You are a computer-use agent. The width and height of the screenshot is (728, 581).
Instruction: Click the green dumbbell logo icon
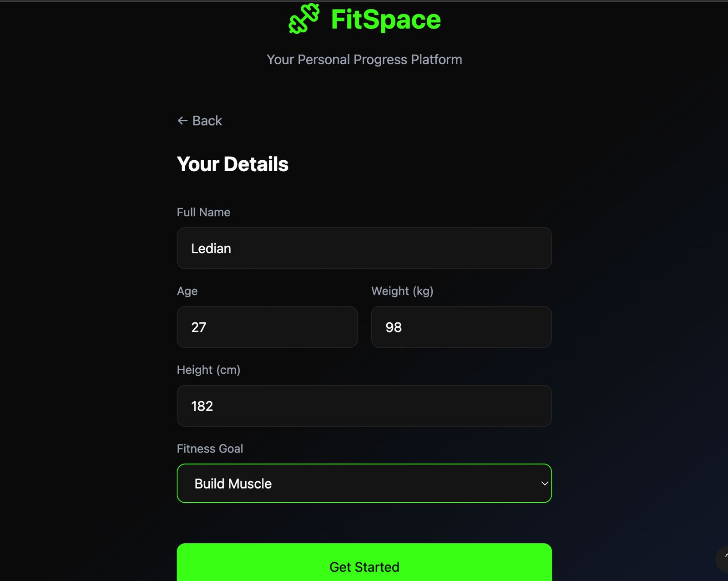(x=304, y=19)
